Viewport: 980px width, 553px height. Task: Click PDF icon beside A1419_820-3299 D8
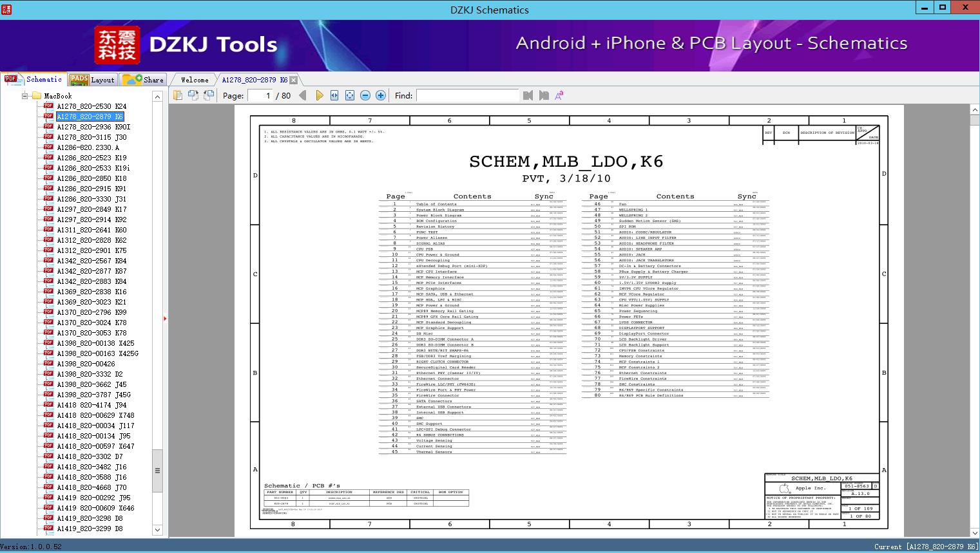click(x=48, y=529)
